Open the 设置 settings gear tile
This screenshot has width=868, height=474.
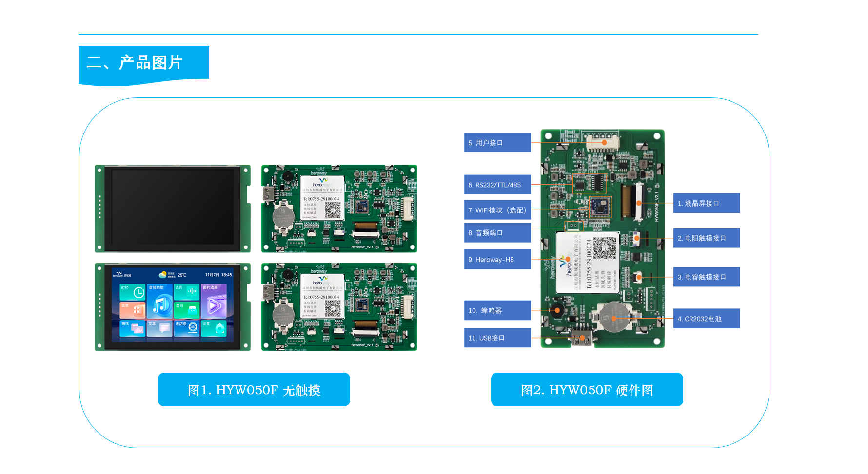click(x=214, y=328)
